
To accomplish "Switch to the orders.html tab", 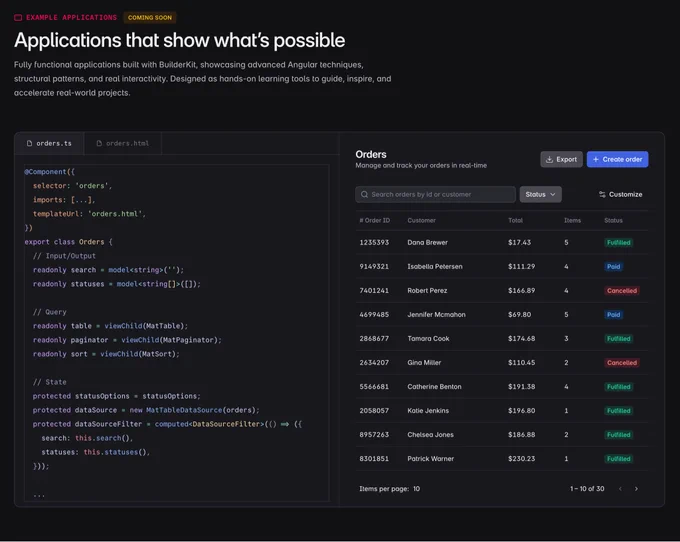I will [122, 144].
